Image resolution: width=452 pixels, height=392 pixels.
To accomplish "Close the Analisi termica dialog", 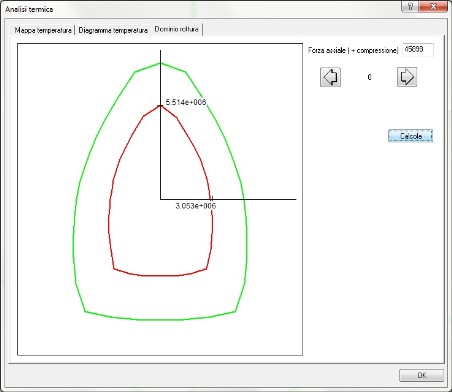I will pyautogui.click(x=433, y=6).
